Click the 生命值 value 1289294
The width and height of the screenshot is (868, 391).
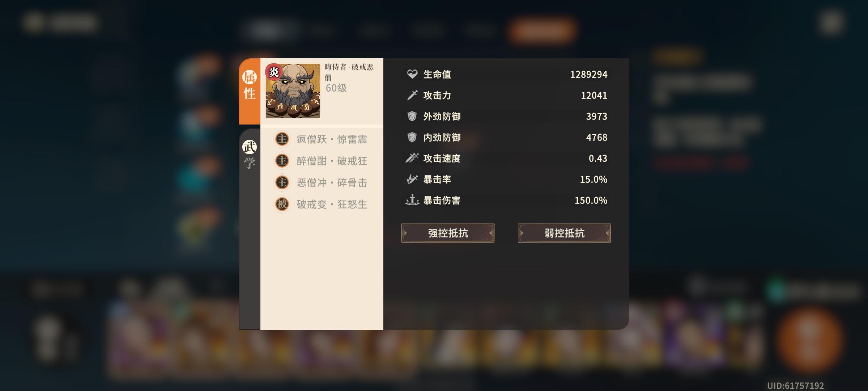pyautogui.click(x=589, y=74)
